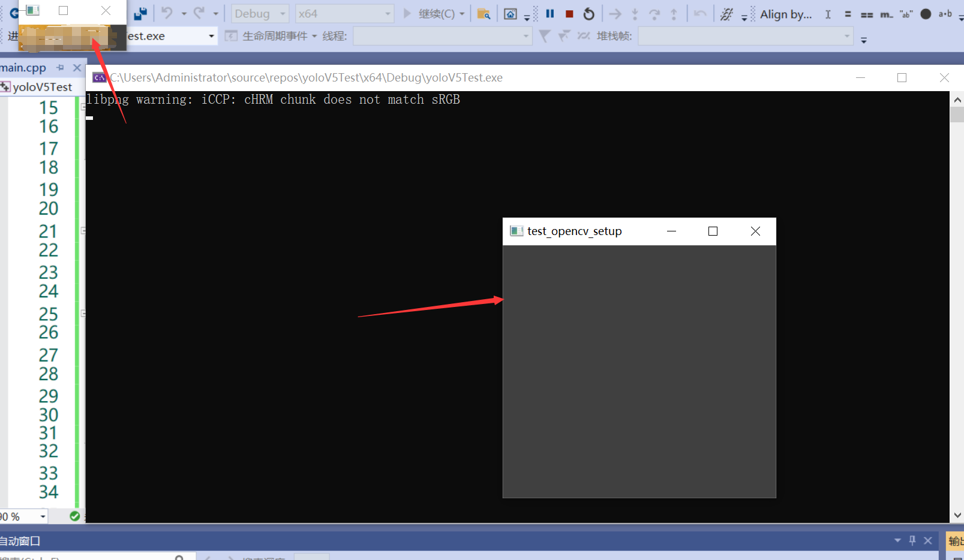
Task: Minimize the test_opencv_setup window
Action: (671, 231)
